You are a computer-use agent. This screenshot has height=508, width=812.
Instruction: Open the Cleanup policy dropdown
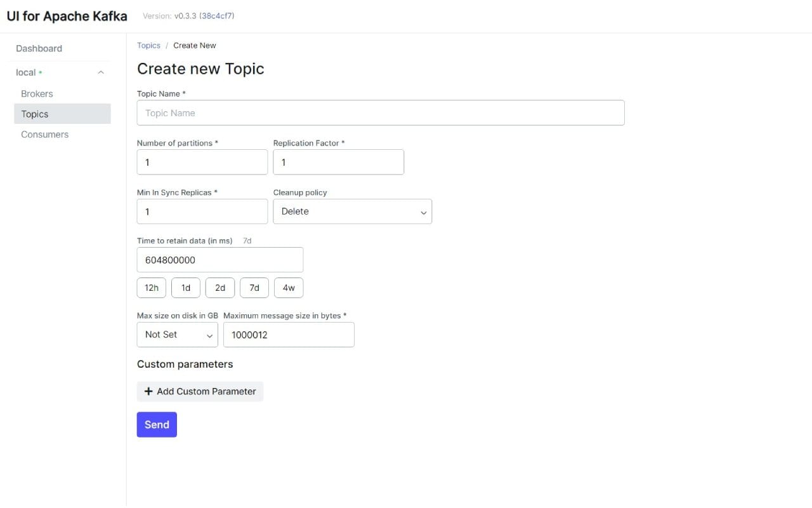(352, 211)
